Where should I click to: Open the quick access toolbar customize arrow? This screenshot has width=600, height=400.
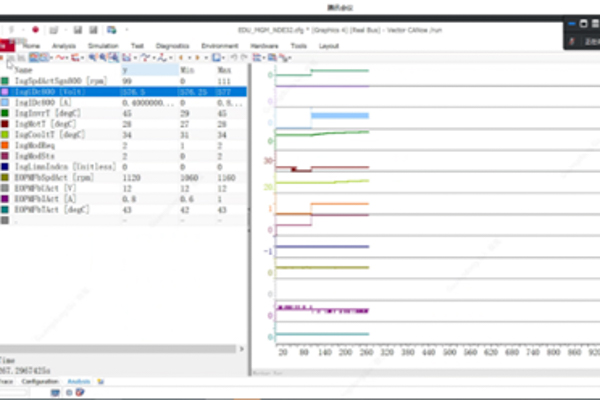[x=127, y=30]
